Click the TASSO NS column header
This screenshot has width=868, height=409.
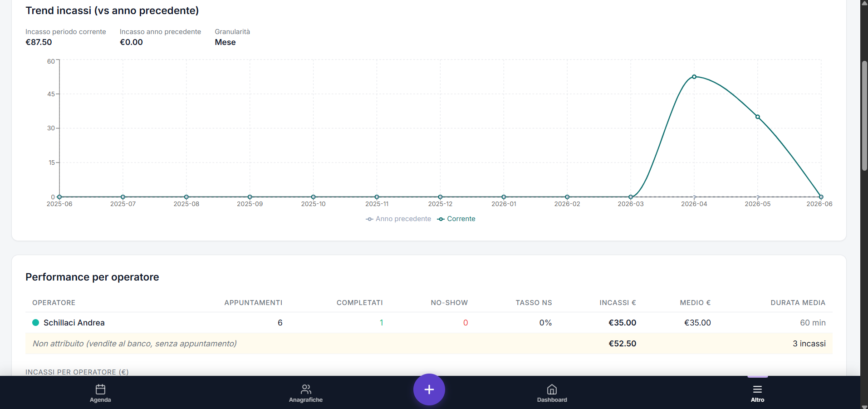[x=534, y=303]
